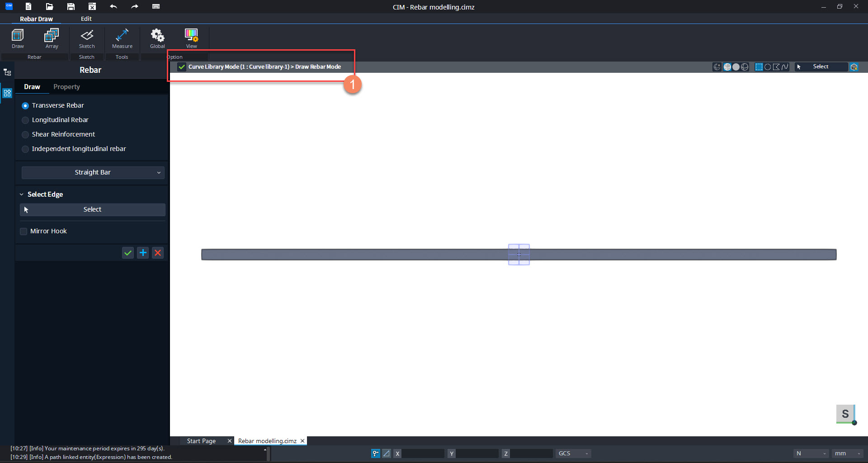Screen dimensions: 868x463
Task: Switch to the Start Page document tab
Action: click(x=201, y=441)
